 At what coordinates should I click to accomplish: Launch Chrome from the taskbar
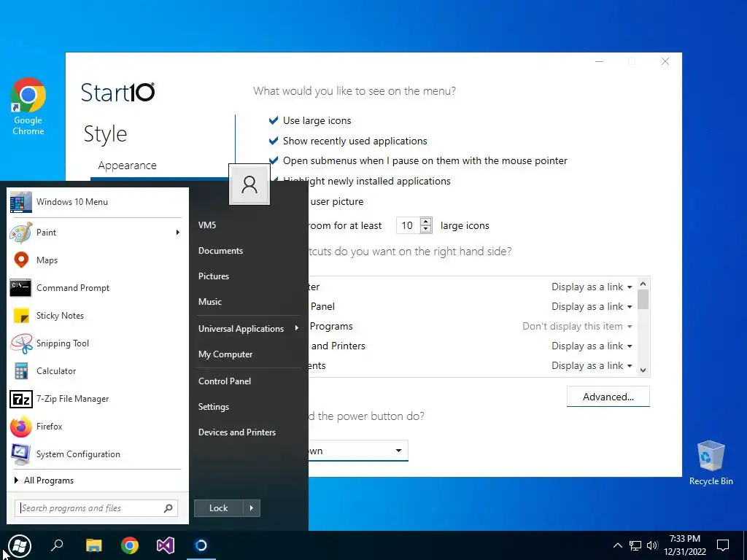[x=130, y=545]
